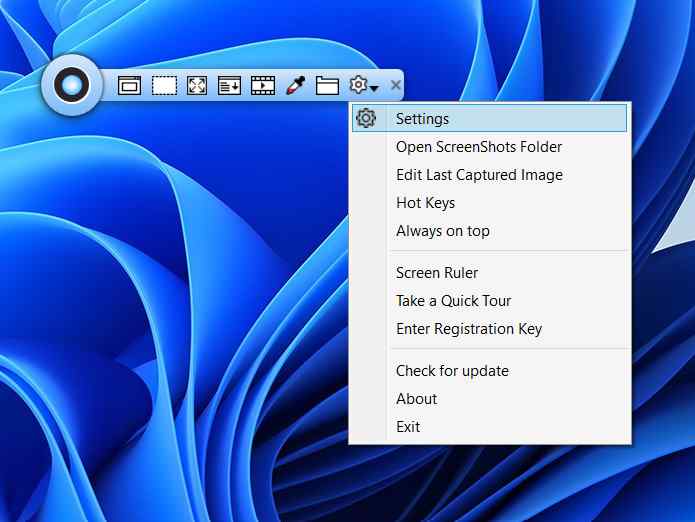Select Exit from the menu
Screen dimensions: 695x522
[x=489, y=427]
